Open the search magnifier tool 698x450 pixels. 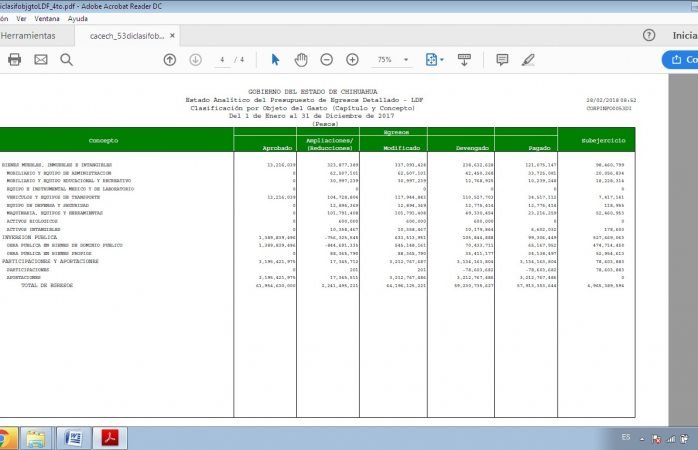pyautogui.click(x=67, y=60)
